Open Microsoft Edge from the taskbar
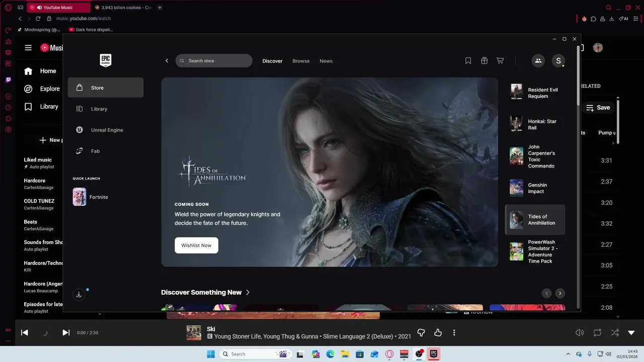 coord(330,354)
